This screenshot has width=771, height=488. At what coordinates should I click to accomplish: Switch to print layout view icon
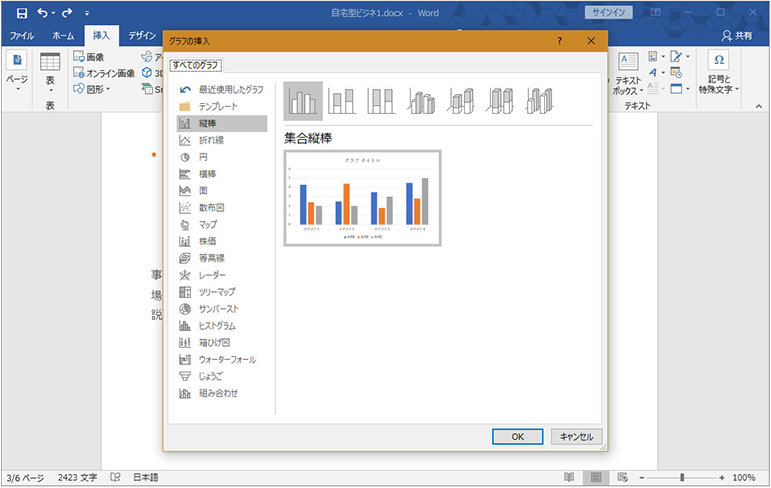(x=596, y=477)
